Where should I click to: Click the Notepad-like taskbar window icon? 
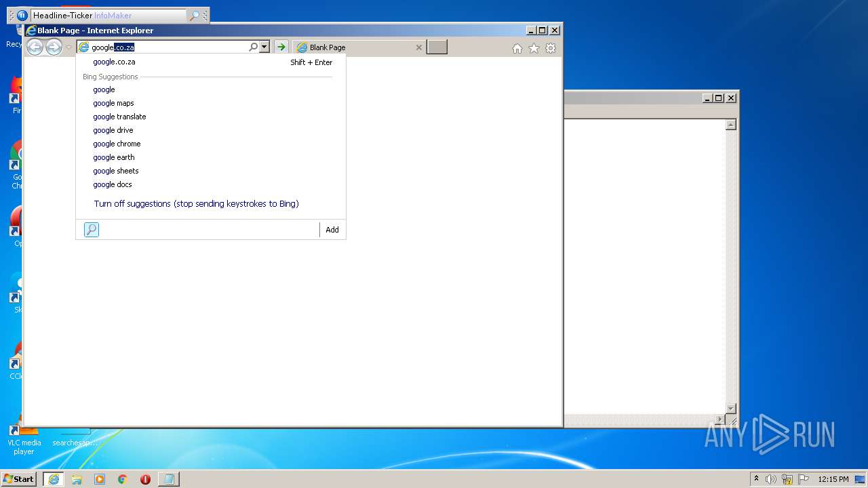pos(169,479)
